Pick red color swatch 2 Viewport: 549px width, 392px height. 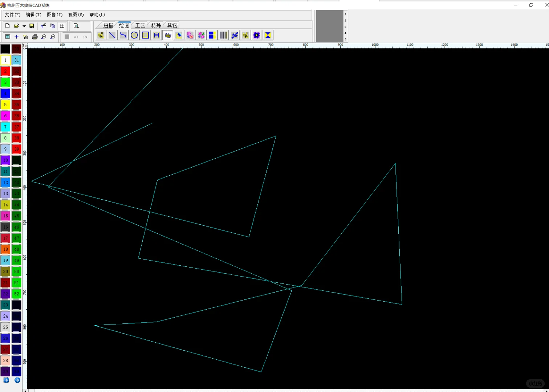click(x=5, y=71)
